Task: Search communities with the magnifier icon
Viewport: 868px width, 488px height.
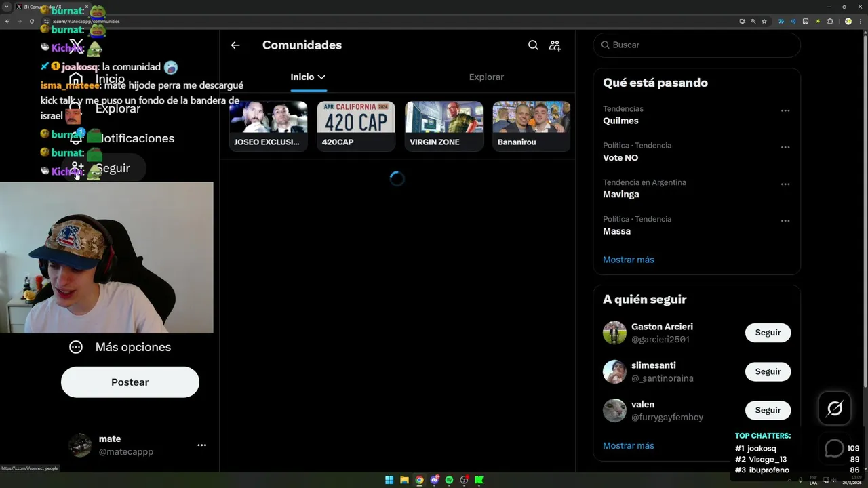Action: point(533,45)
